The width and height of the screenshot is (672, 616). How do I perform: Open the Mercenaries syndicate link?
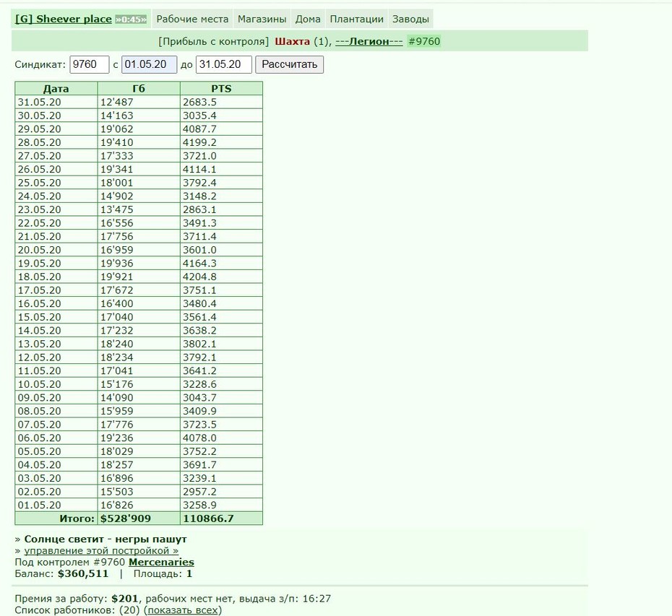(x=161, y=562)
